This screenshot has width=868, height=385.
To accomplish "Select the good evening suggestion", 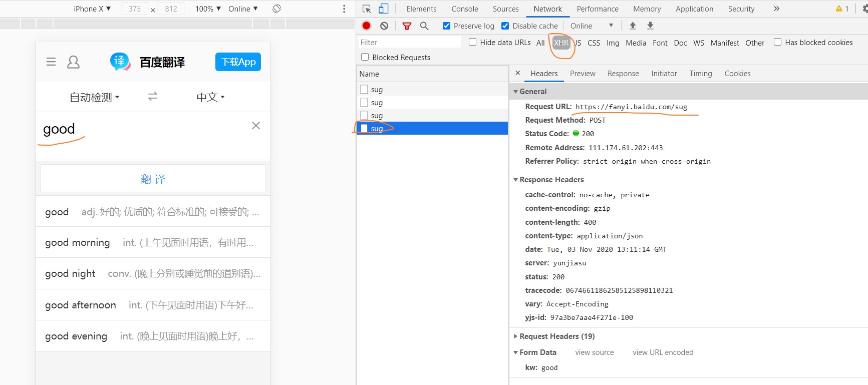I will pyautogui.click(x=153, y=336).
